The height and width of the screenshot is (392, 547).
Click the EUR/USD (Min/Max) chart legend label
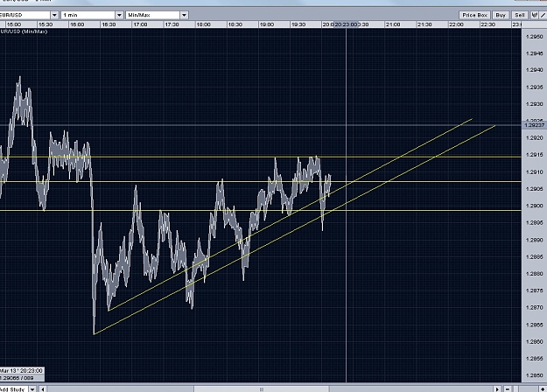tap(24, 31)
